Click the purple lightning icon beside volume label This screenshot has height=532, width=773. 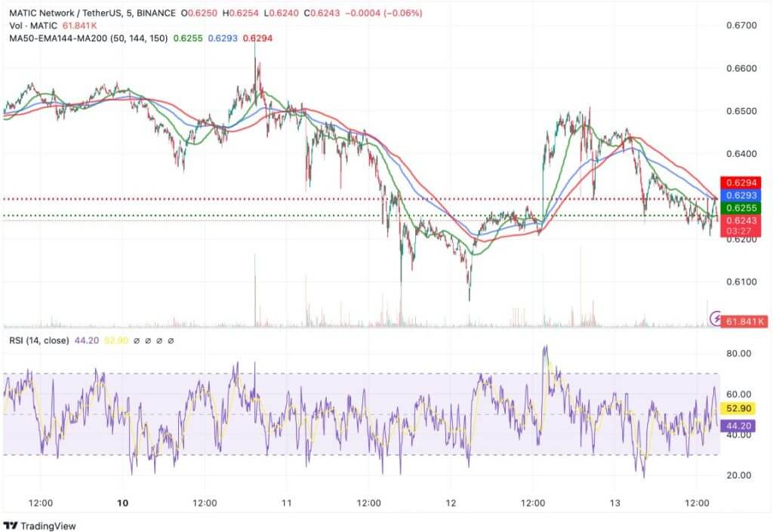pyautogui.click(x=715, y=318)
